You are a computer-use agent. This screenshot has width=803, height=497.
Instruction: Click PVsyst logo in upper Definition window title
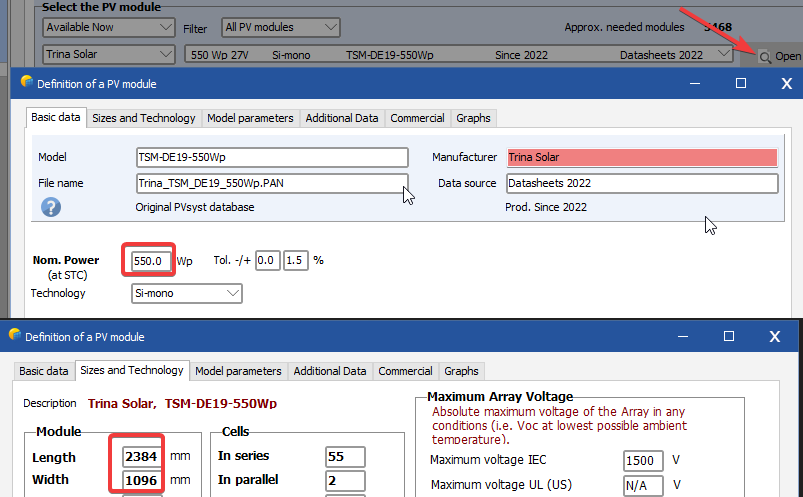point(27,82)
